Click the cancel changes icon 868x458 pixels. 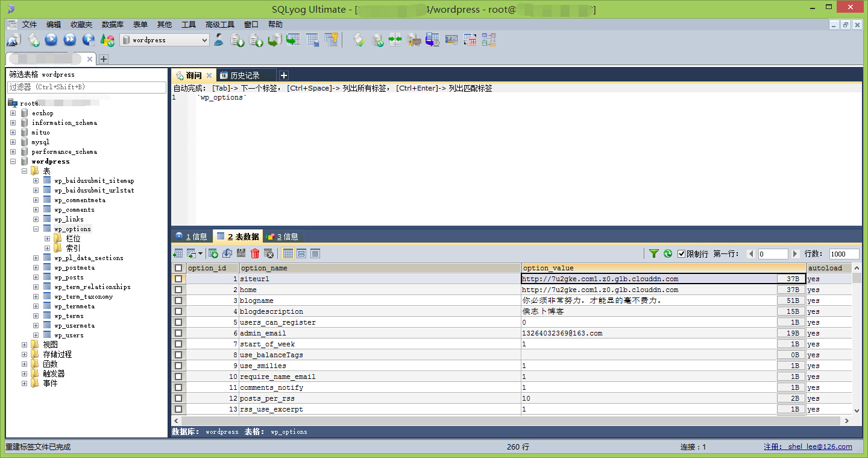tap(269, 253)
